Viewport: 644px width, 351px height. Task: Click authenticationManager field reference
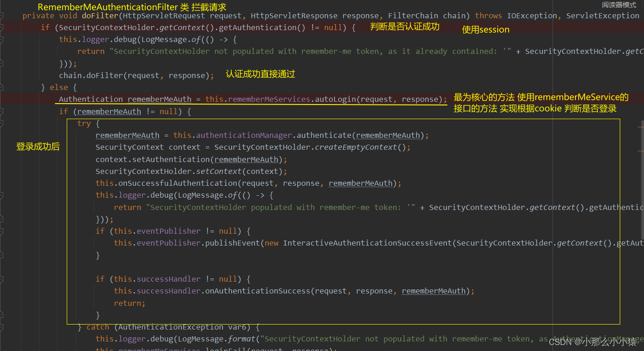(x=244, y=135)
